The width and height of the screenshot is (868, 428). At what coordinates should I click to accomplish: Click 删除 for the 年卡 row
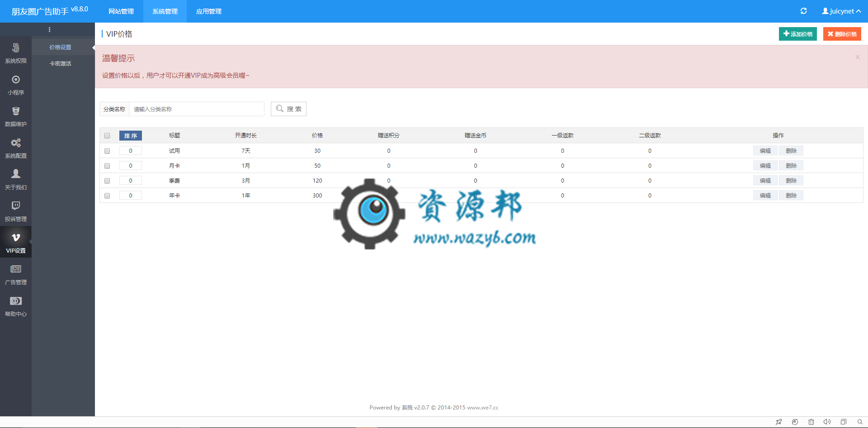(791, 196)
